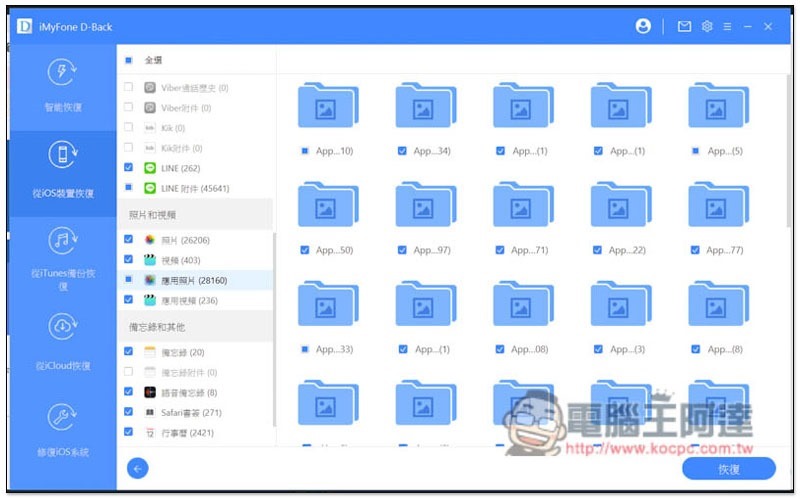Toggle the 全選 select-all checkbox

click(129, 60)
